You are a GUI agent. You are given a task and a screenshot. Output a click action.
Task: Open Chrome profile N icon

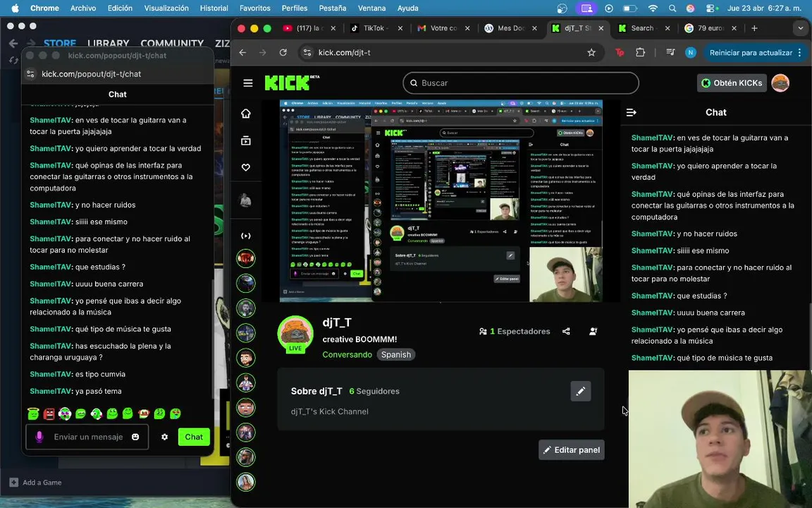(690, 52)
